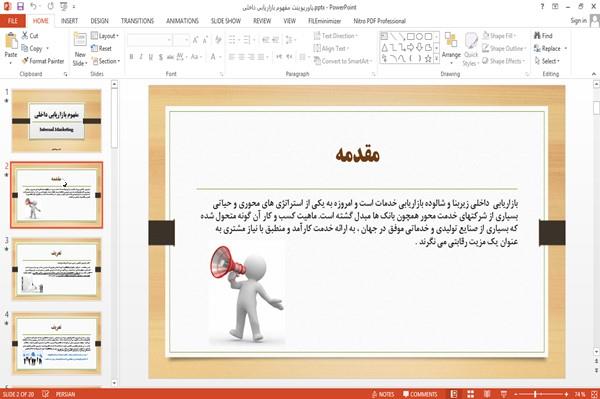Select slide 3 thumbnail
This screenshot has height=399, width=600.
[x=56, y=269]
